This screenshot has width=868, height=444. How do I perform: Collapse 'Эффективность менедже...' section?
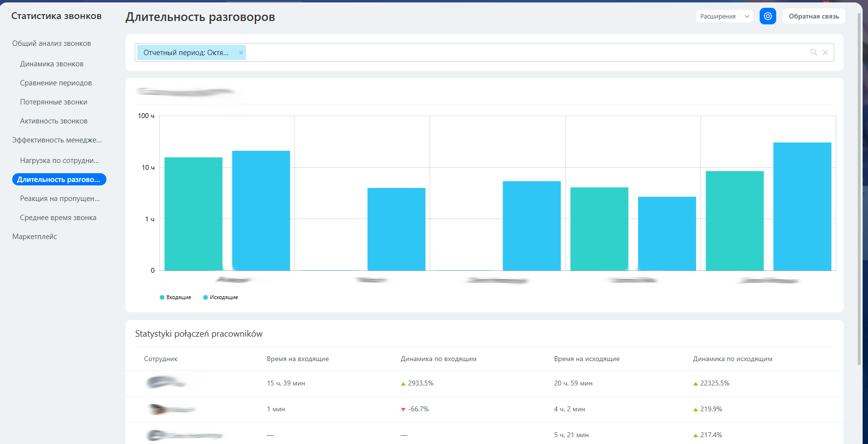pyautogui.click(x=57, y=140)
